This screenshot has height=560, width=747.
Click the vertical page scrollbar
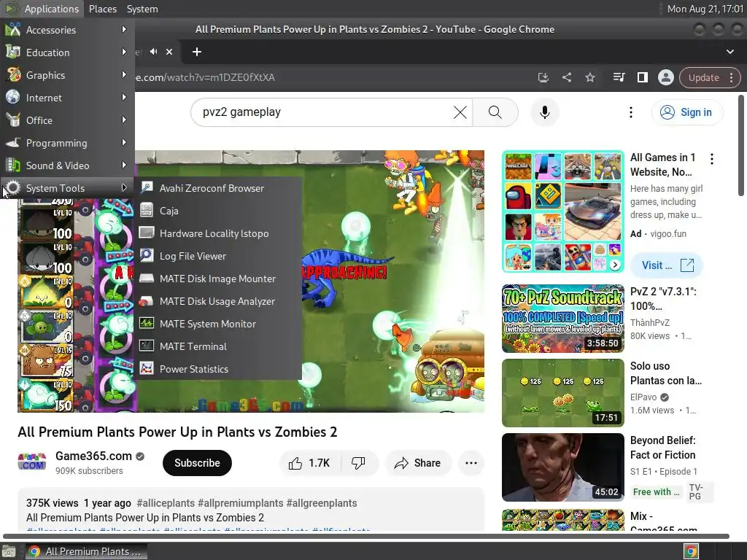click(x=741, y=145)
